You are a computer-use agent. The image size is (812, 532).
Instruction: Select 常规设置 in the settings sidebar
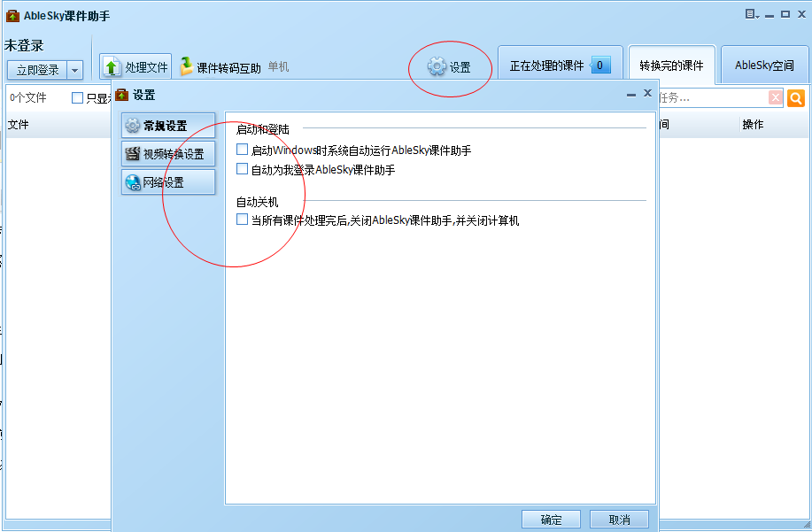[x=167, y=125]
